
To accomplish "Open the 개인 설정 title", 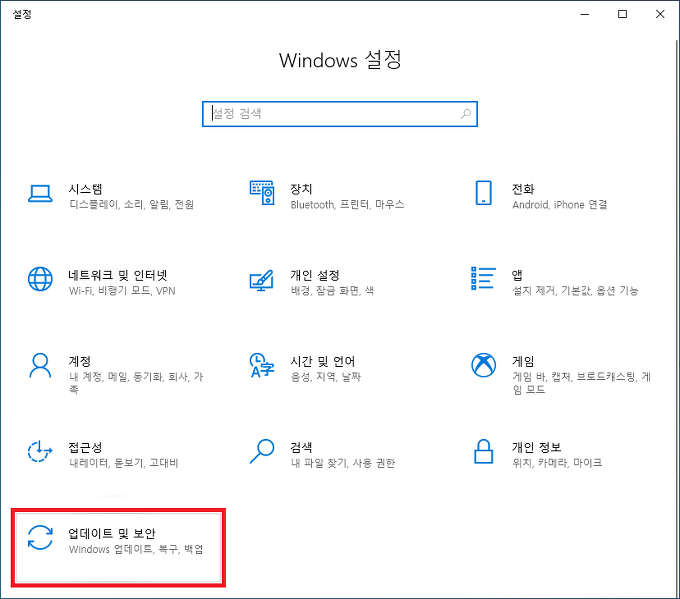I will coord(315,275).
